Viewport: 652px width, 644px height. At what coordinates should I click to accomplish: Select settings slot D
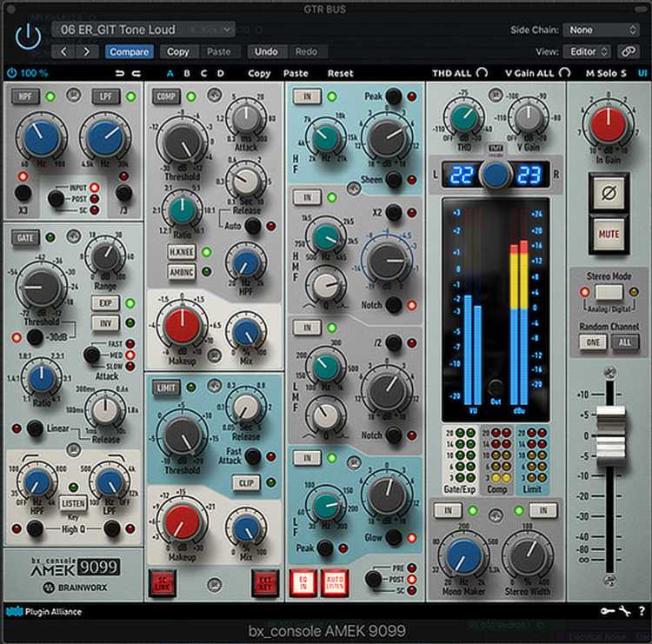pyautogui.click(x=221, y=74)
